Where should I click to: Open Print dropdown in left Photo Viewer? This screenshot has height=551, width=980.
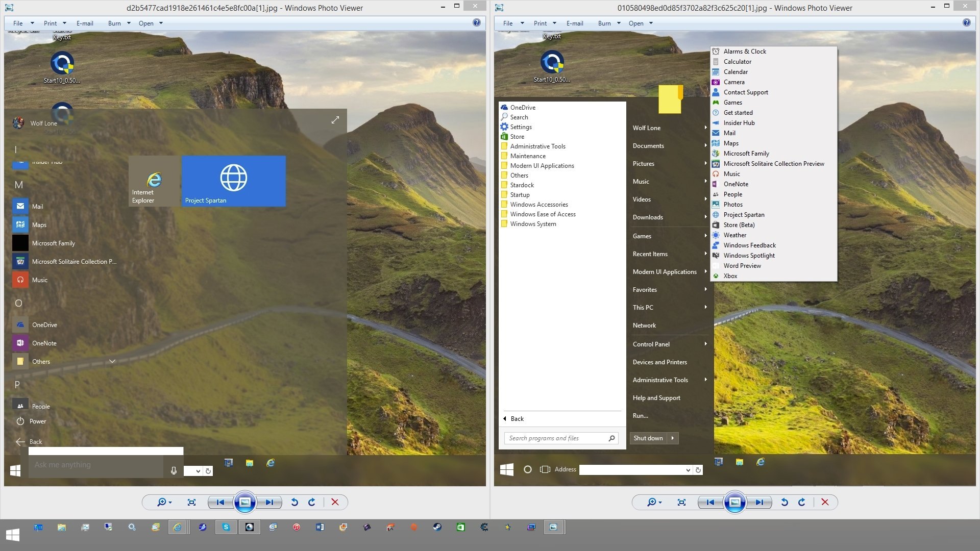pos(55,23)
